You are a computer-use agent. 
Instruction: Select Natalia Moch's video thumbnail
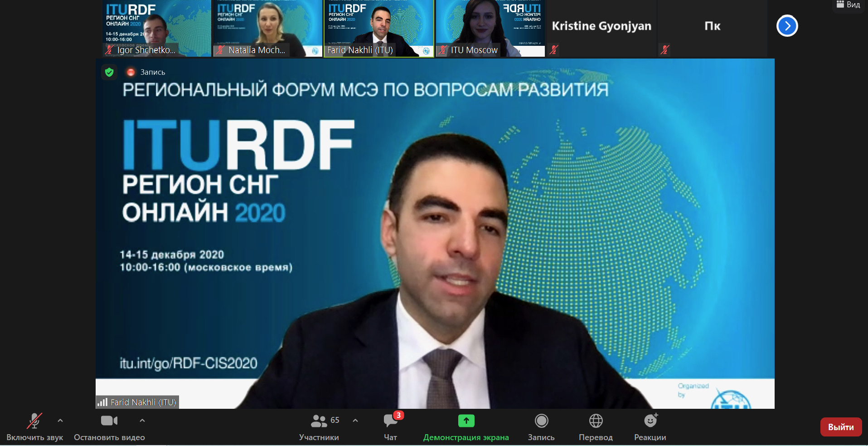pyautogui.click(x=267, y=28)
